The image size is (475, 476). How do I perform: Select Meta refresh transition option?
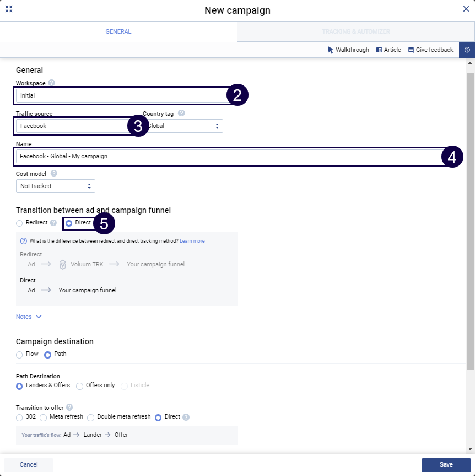pos(44,417)
